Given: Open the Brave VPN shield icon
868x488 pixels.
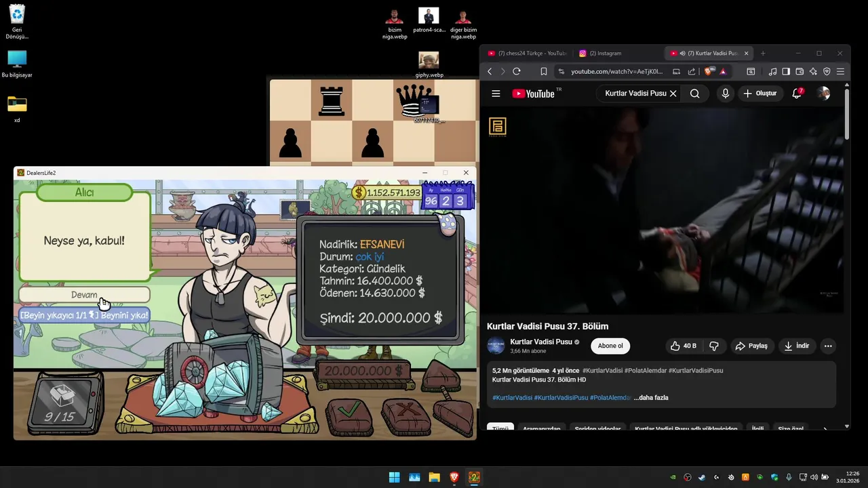Looking at the screenshot, I should coord(827,71).
